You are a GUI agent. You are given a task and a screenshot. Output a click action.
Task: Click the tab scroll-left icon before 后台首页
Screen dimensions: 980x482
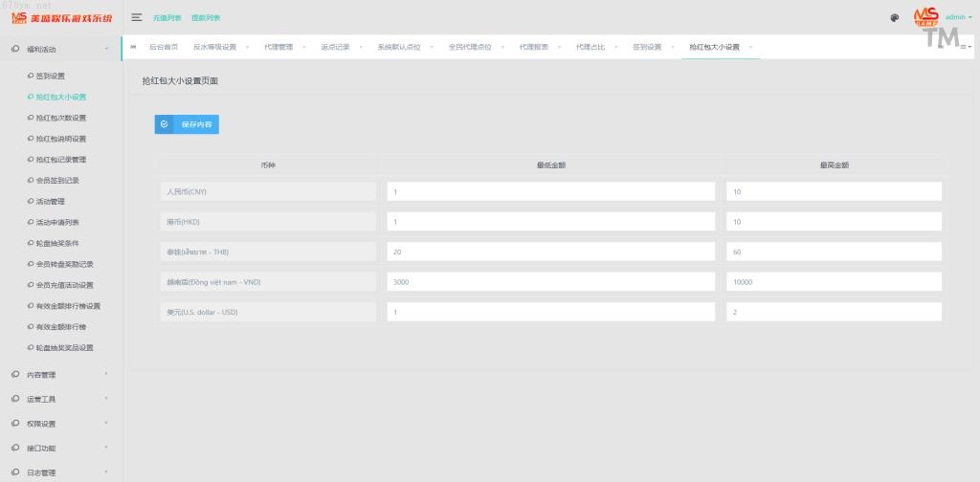pos(133,47)
